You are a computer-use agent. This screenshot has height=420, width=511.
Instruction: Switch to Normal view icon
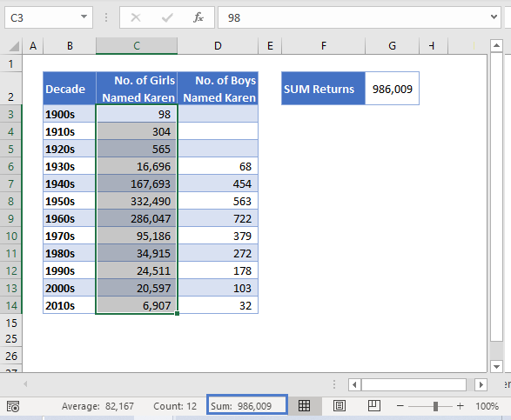[304, 406]
